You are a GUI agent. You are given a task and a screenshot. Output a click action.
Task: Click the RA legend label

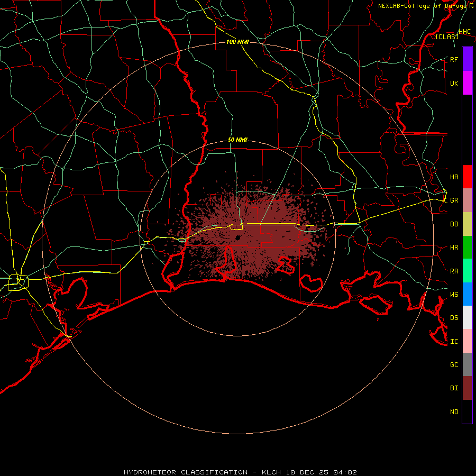454,271
